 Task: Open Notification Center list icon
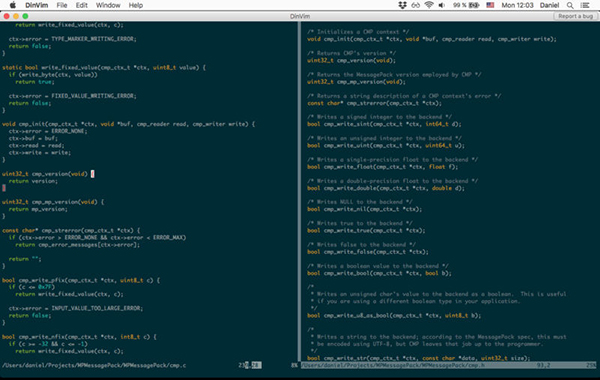(585, 5)
